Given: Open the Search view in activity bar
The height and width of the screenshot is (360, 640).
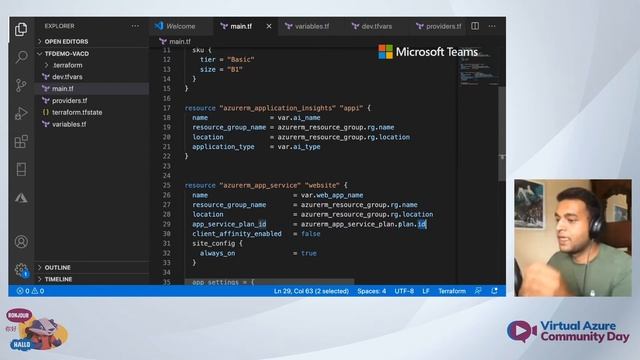Looking at the screenshot, I should click(21, 57).
